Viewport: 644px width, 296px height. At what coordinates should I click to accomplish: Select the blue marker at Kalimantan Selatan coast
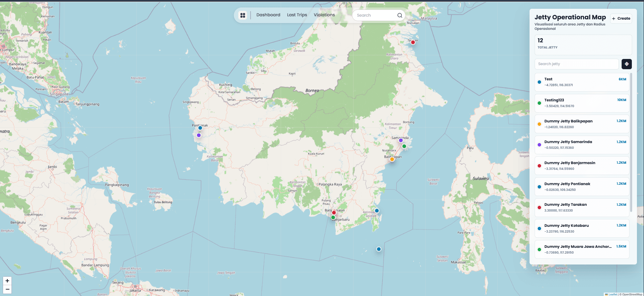click(377, 211)
